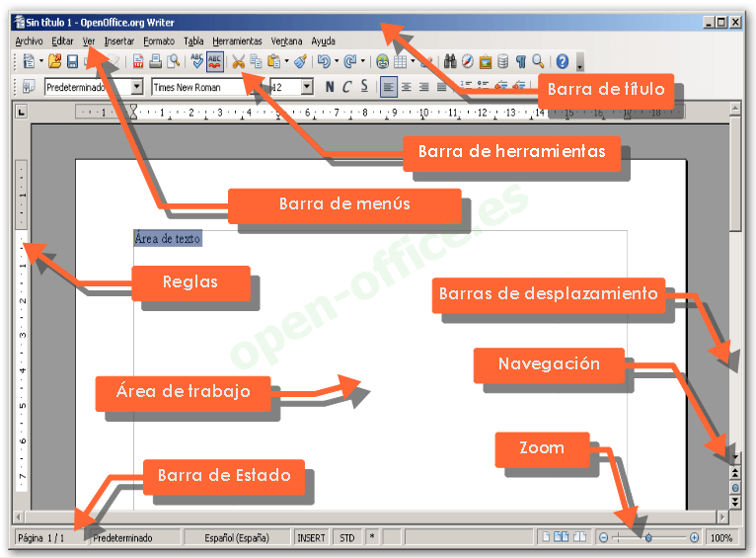This screenshot has width=756, height=558.
Task: Open Find & Replace binoculars icon
Action: [450, 61]
